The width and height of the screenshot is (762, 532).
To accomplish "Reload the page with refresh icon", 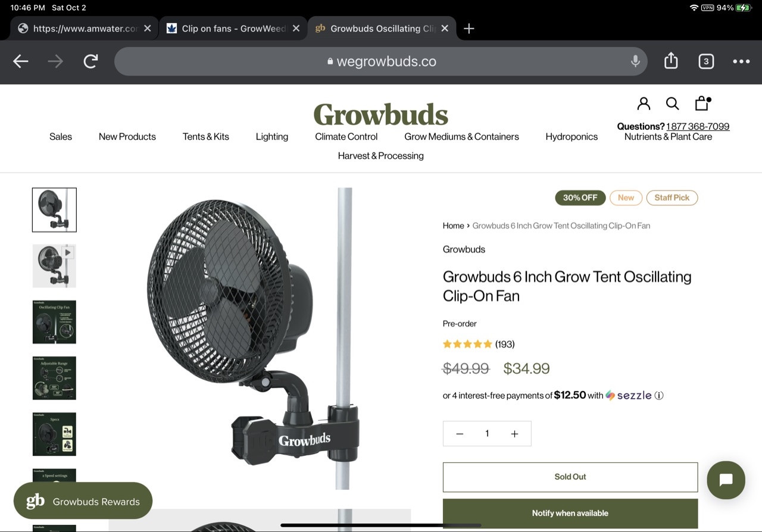I will click(90, 61).
